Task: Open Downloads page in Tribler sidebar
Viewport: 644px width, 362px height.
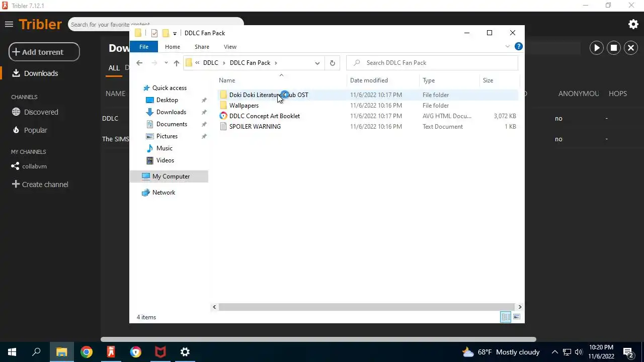Action: 41,73
